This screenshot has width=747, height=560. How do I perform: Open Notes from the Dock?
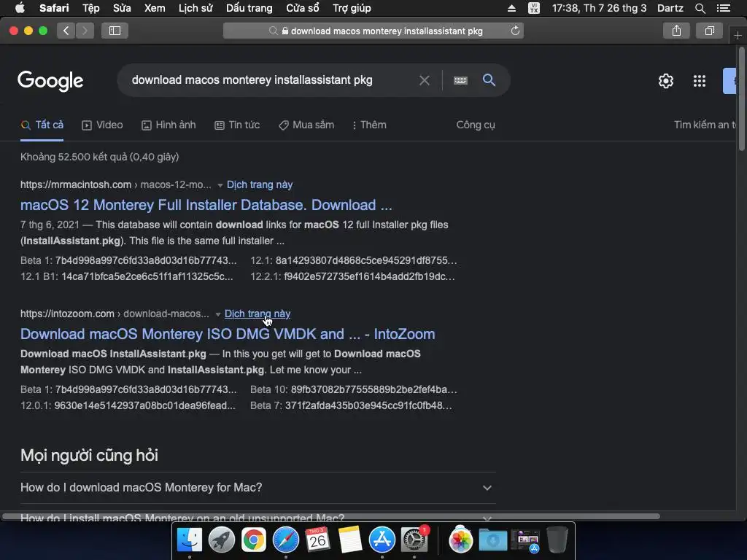[350, 540]
